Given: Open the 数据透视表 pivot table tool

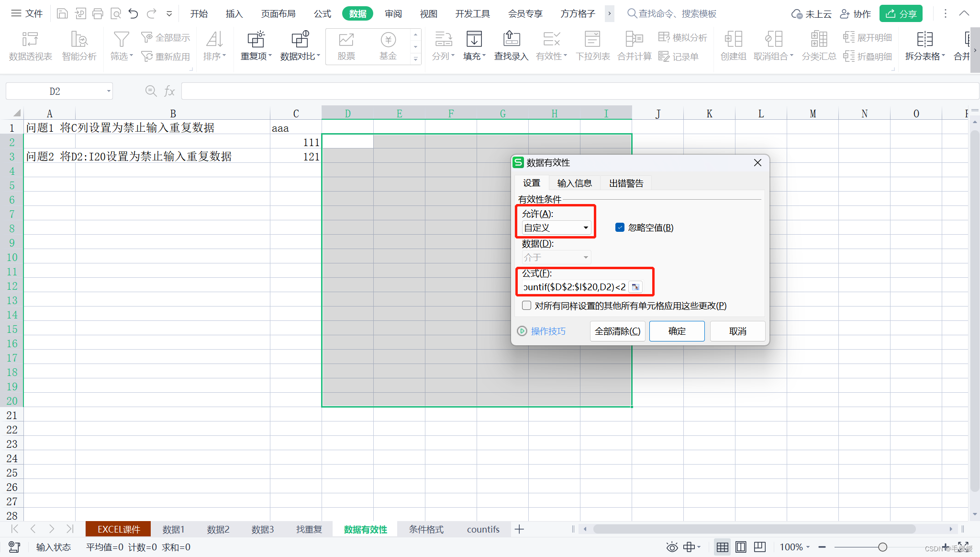Looking at the screenshot, I should point(30,46).
